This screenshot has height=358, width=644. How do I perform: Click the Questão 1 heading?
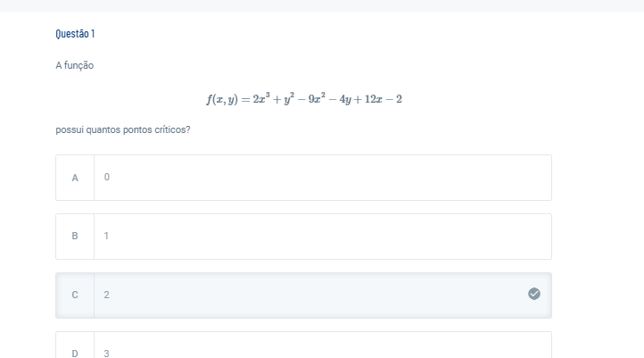(x=75, y=34)
